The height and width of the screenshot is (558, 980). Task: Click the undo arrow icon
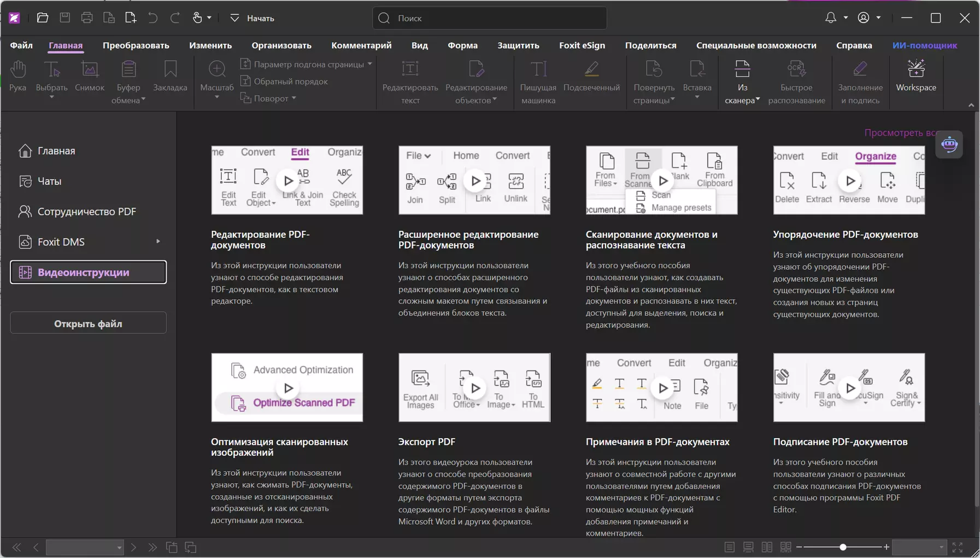tap(152, 18)
